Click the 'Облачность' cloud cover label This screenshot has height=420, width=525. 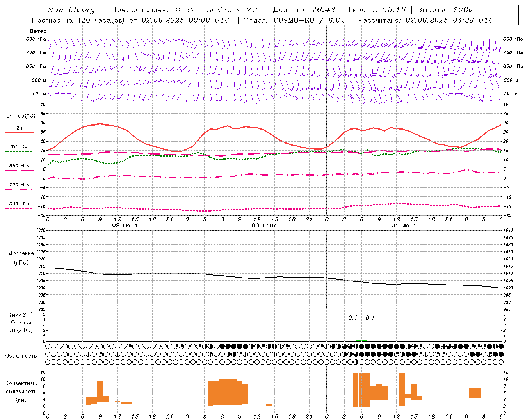(21, 356)
